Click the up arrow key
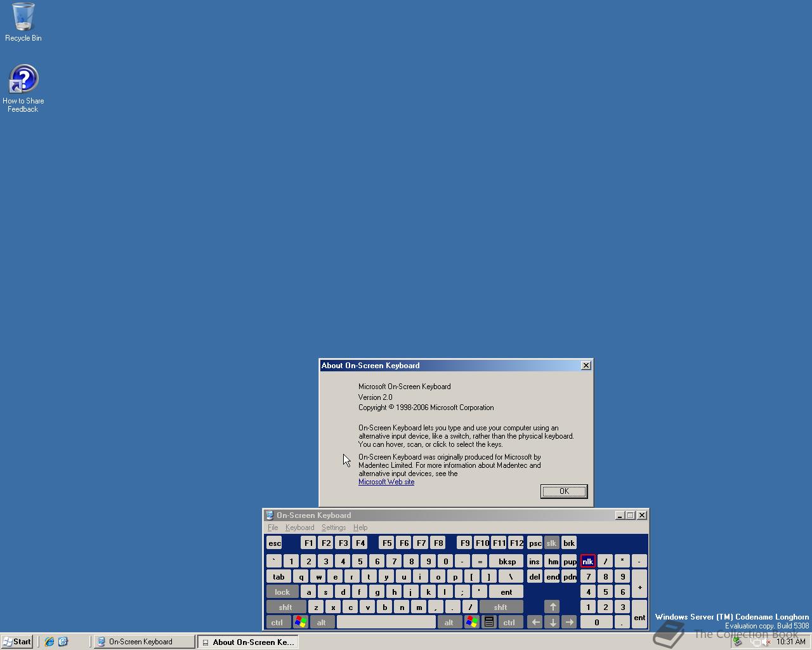The height and width of the screenshot is (650, 812). click(x=552, y=607)
